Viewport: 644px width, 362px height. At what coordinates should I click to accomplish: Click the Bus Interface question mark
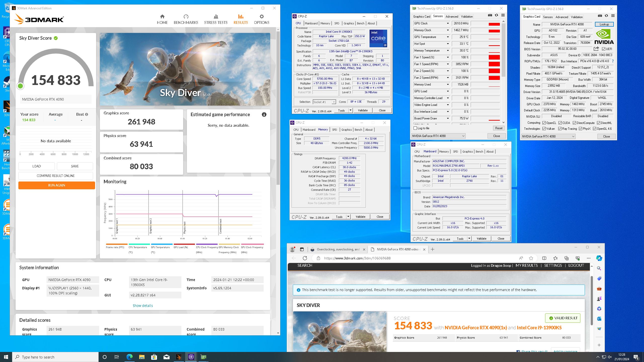click(x=613, y=61)
